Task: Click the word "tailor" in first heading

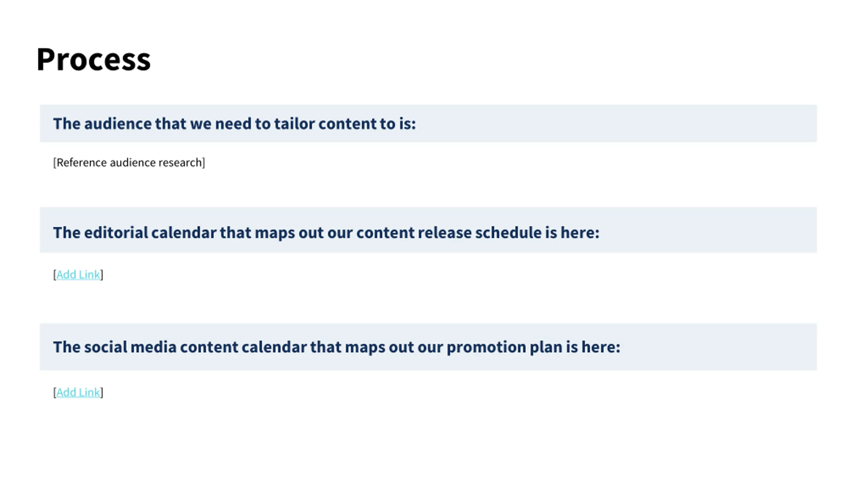Action: tap(294, 123)
